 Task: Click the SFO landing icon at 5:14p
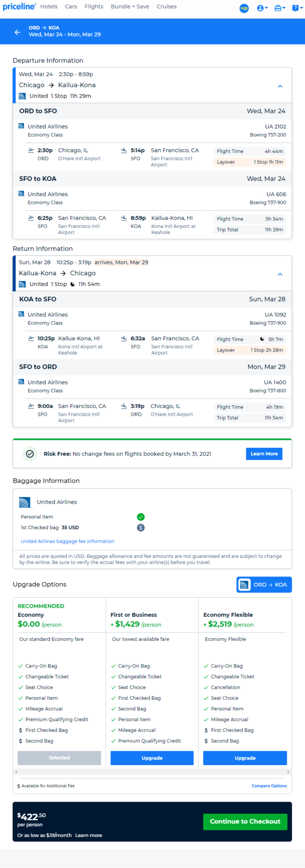tap(124, 150)
